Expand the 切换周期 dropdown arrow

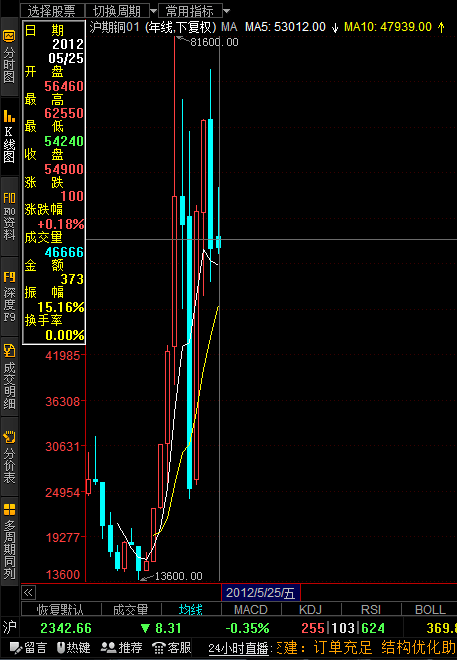pos(154,11)
